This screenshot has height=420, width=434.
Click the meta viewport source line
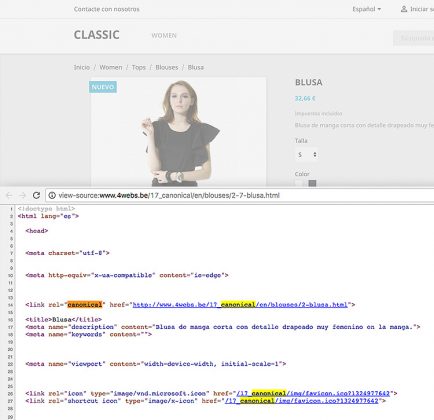tap(156, 364)
